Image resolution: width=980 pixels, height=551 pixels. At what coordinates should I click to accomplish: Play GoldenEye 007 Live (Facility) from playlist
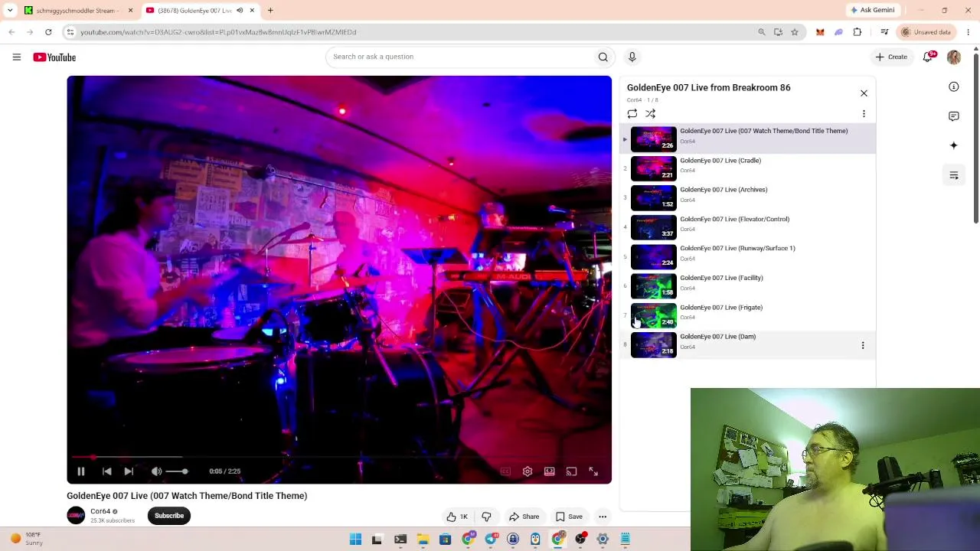747,286
